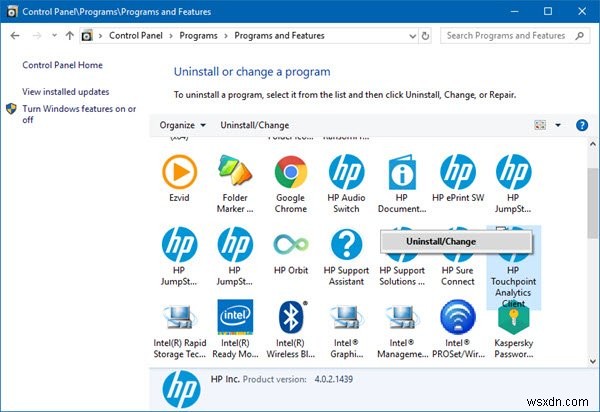Go up one level with Up arrow

[70, 36]
